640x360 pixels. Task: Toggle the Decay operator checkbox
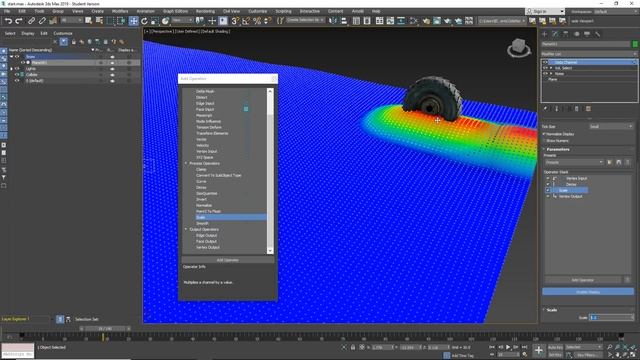coord(548,184)
